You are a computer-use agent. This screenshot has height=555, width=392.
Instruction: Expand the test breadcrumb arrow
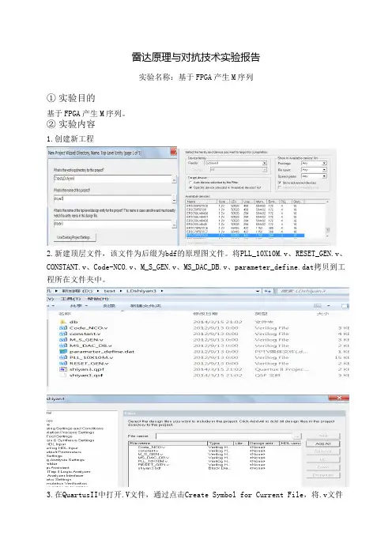pyautogui.click(x=121, y=291)
